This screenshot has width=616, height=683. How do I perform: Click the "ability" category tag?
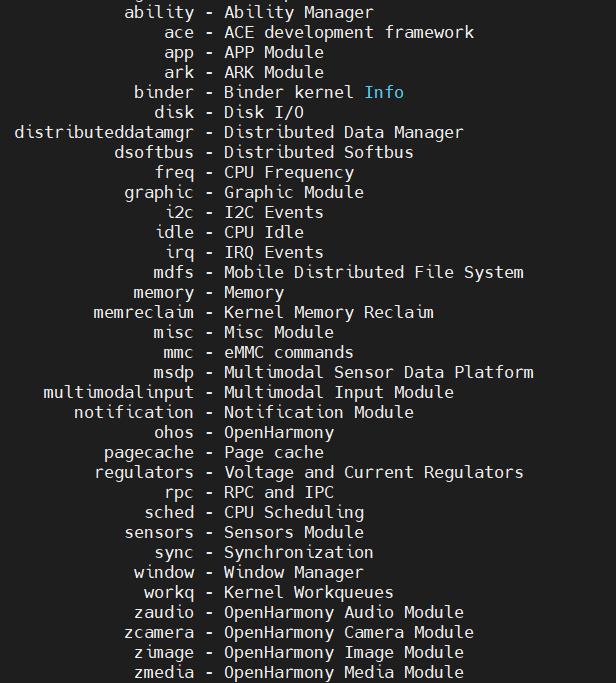click(159, 12)
